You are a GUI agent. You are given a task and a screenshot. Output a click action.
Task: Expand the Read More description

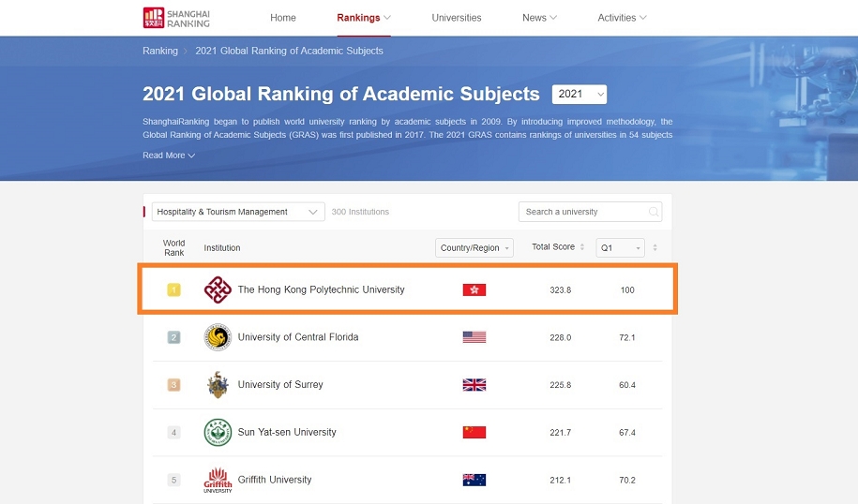[169, 156]
